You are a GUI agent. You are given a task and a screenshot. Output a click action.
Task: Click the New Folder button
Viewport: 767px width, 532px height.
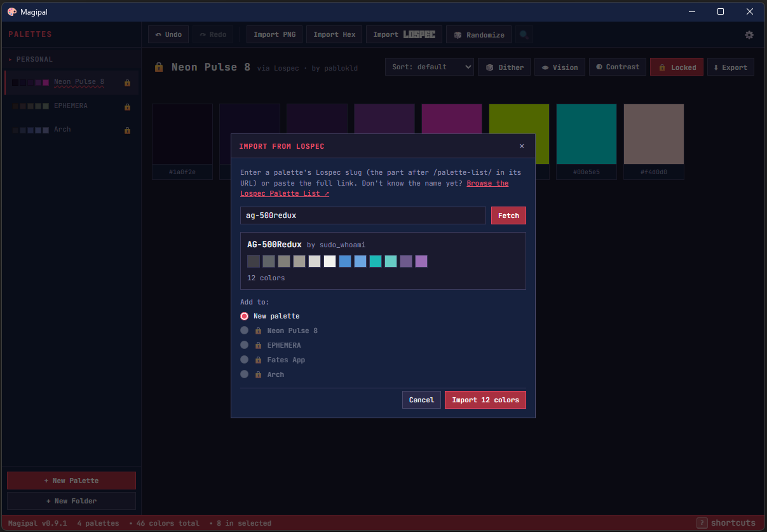click(x=71, y=501)
